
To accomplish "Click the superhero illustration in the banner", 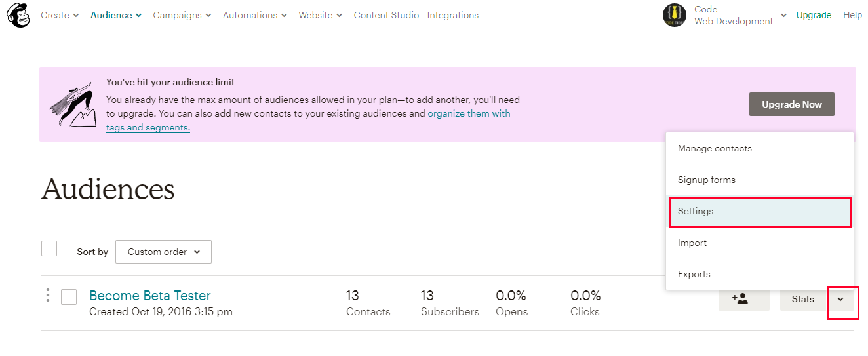I will (x=73, y=104).
